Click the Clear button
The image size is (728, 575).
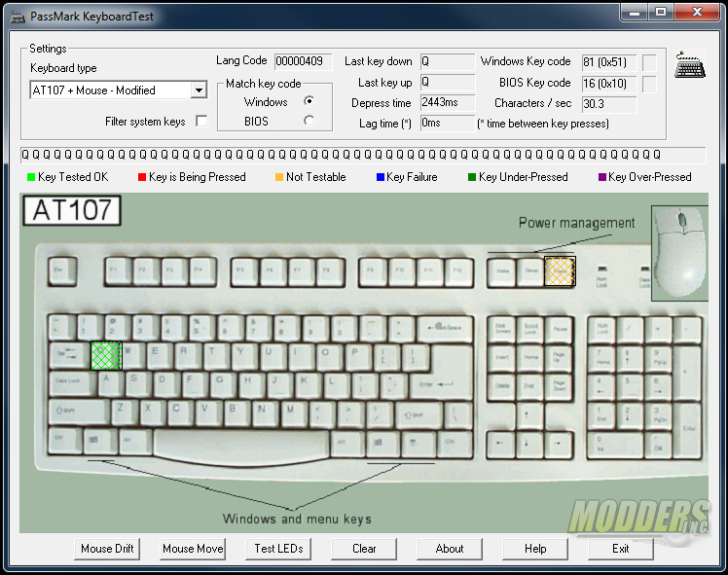click(364, 549)
